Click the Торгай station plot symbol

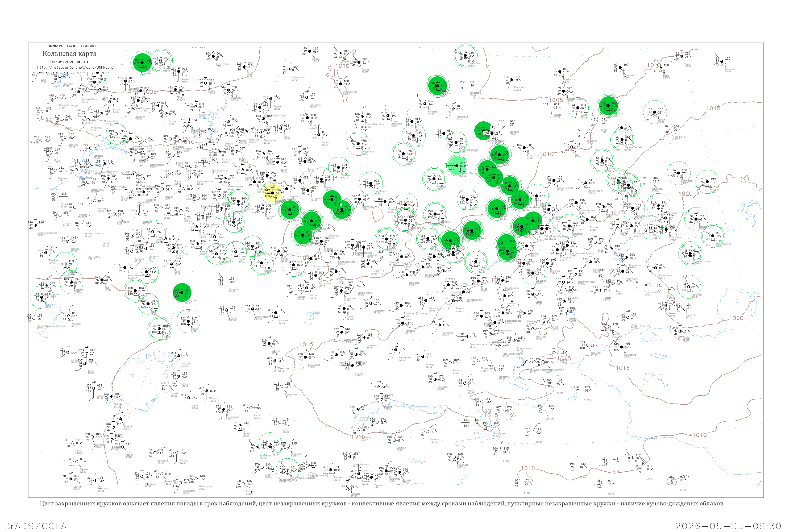pyautogui.click(x=227, y=310)
